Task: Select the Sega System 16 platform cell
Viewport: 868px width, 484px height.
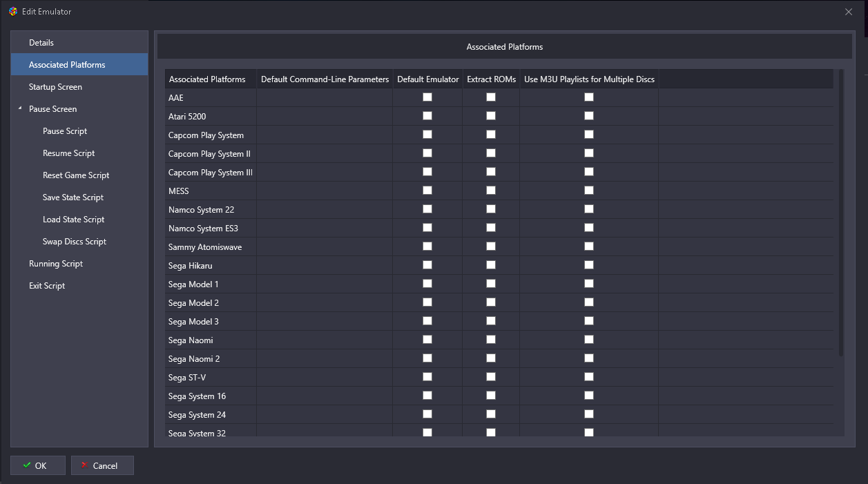Action: pos(211,396)
